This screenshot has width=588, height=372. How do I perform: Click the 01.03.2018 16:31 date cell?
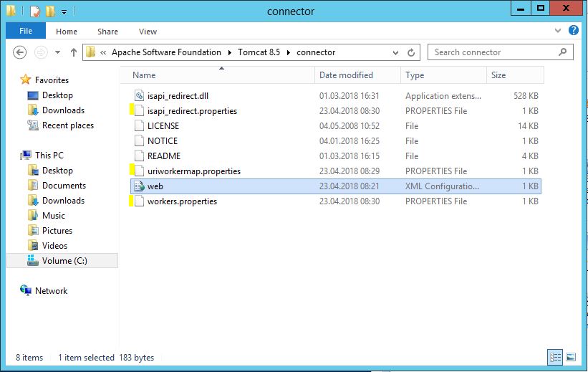(349, 96)
